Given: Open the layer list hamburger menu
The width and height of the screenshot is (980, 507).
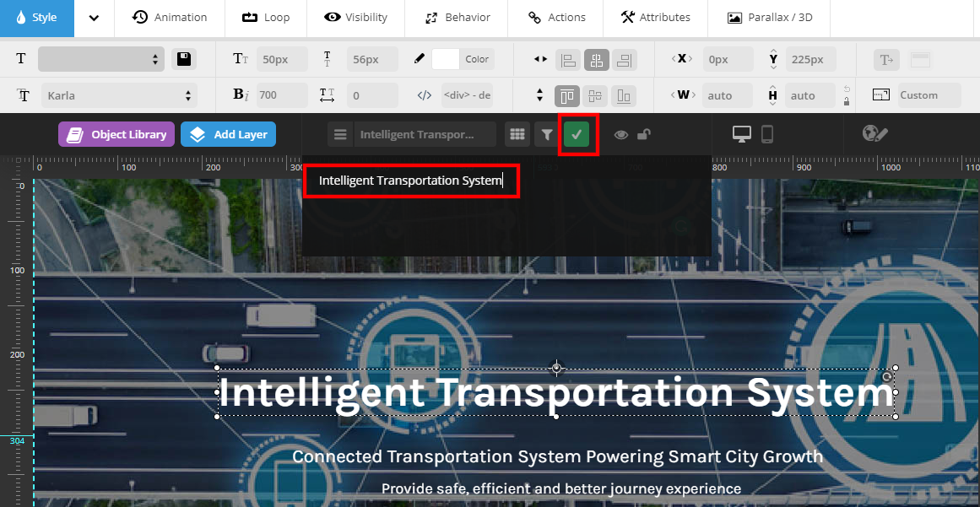Looking at the screenshot, I should click(x=340, y=134).
